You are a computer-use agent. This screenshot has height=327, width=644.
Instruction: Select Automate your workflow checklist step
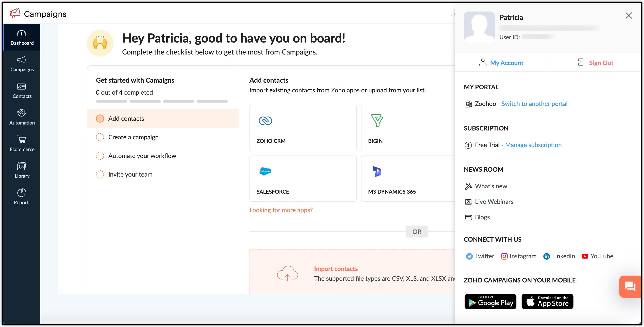pyautogui.click(x=142, y=156)
